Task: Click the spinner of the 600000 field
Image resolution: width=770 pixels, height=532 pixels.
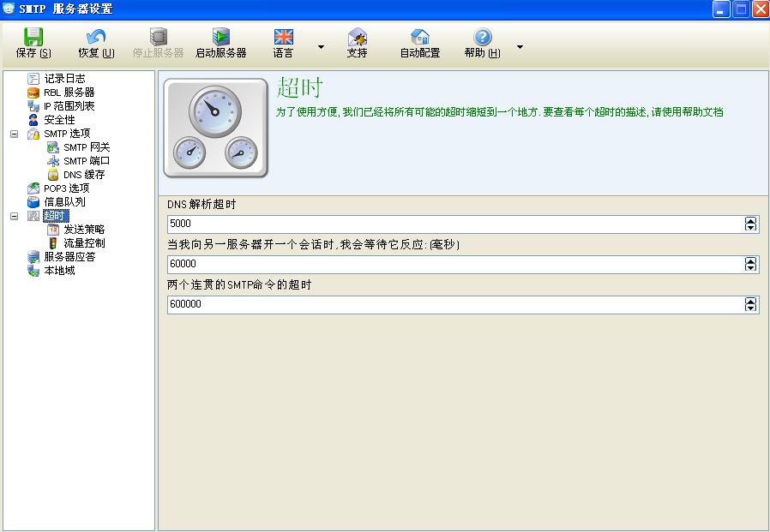Action: click(750, 304)
